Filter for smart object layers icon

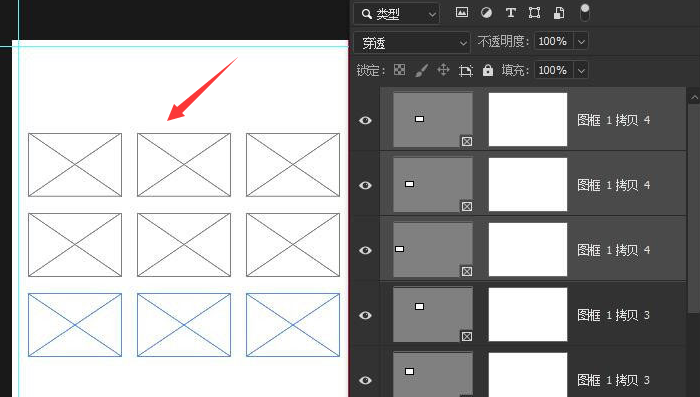(x=558, y=13)
